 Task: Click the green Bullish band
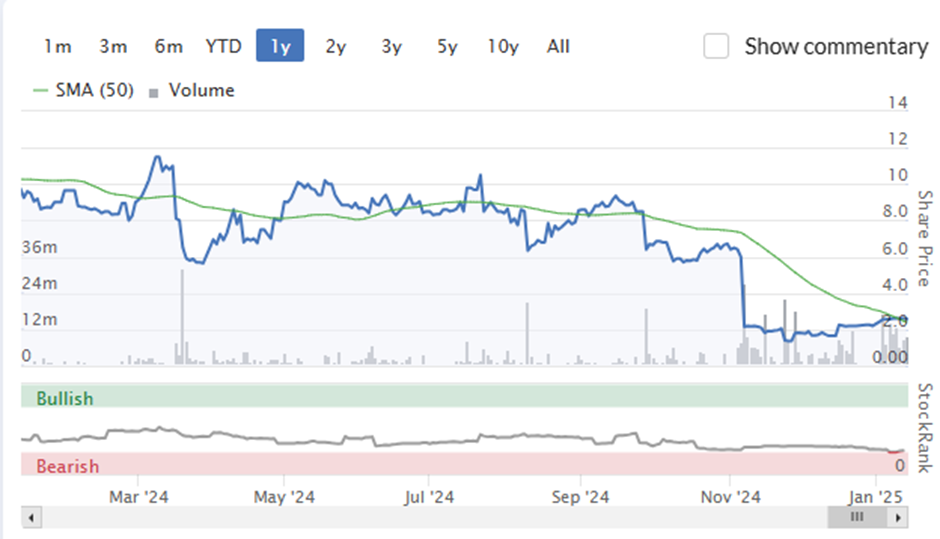pos(465,397)
